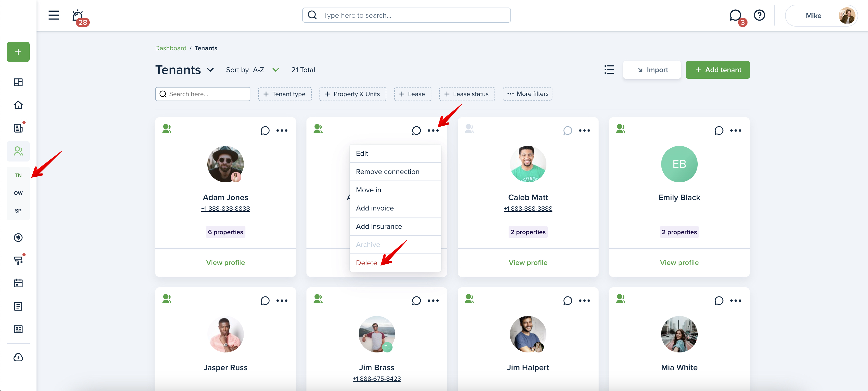Open the Property & Units filter

pyautogui.click(x=352, y=94)
